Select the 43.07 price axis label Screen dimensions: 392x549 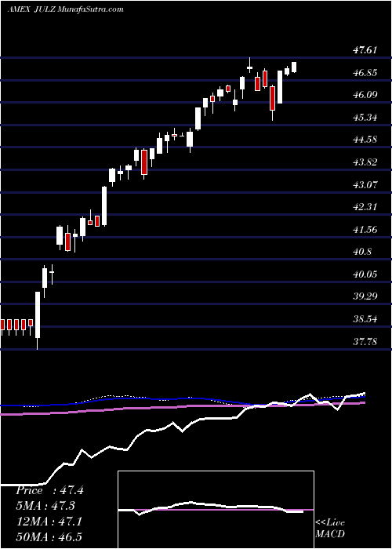[365, 184]
